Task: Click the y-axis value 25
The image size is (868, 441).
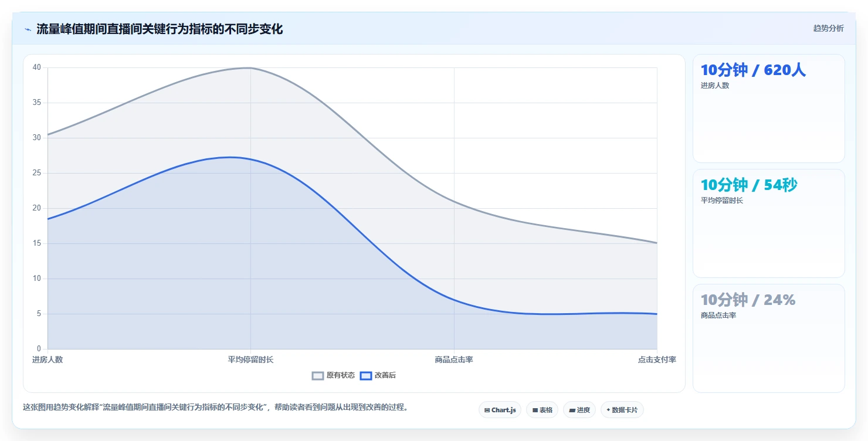Action: tap(37, 173)
